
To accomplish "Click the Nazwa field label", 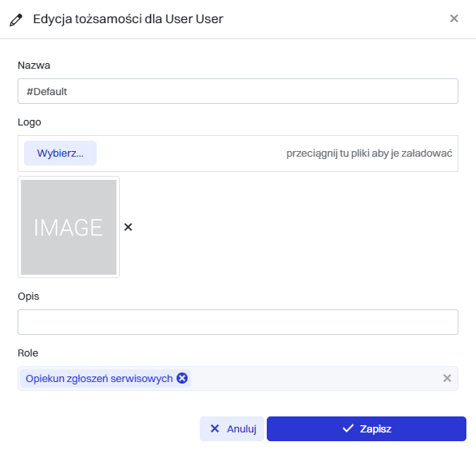I will pos(34,66).
